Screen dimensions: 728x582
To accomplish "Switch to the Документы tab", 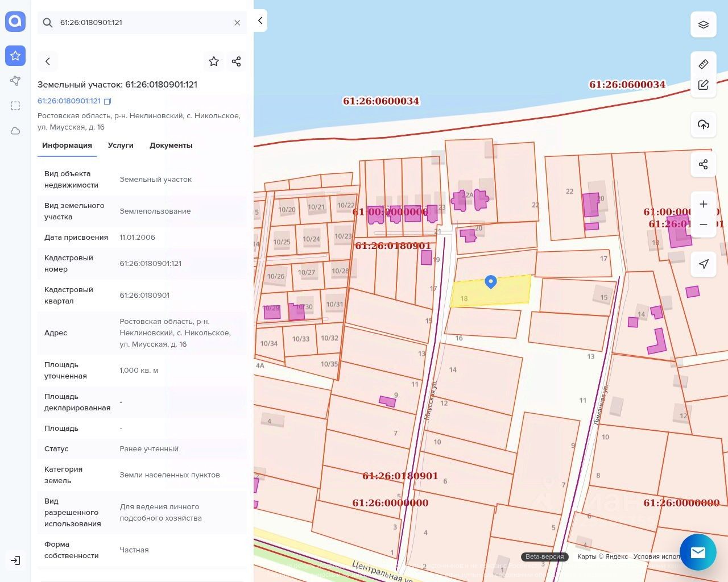I will pyautogui.click(x=171, y=145).
